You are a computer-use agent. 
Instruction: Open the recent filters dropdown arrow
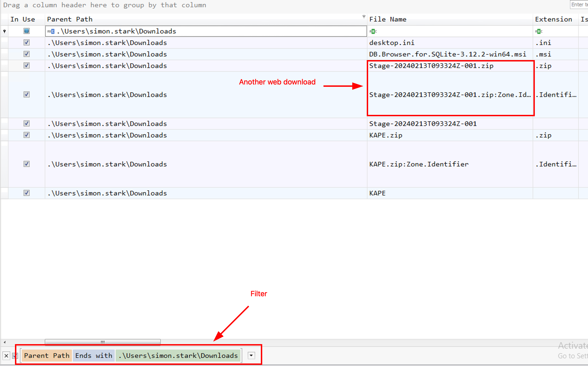[x=251, y=355]
